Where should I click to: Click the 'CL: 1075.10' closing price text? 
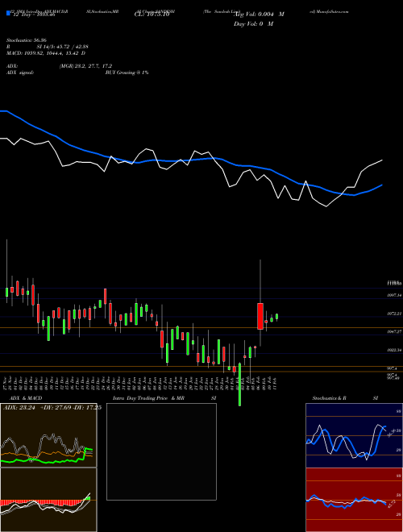click(152, 15)
